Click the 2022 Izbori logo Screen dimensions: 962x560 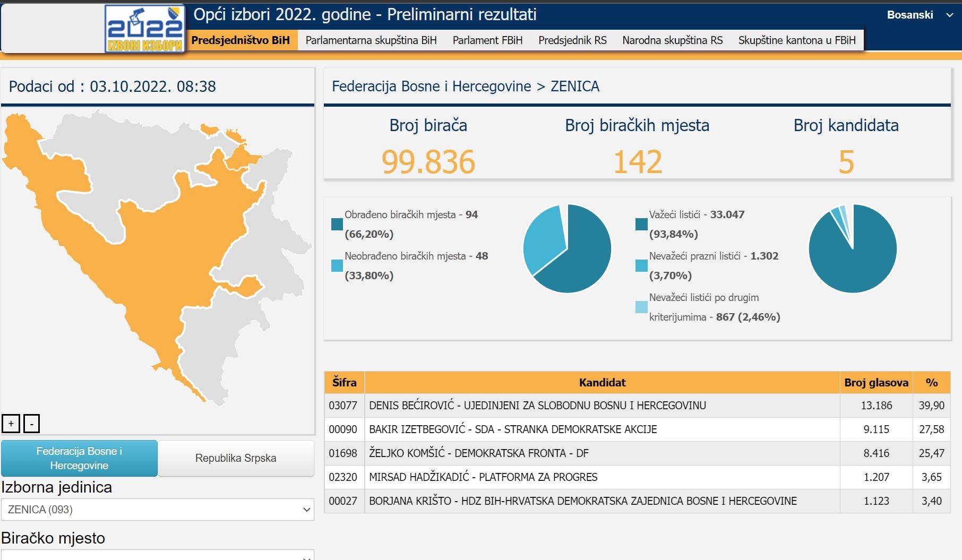145,29
